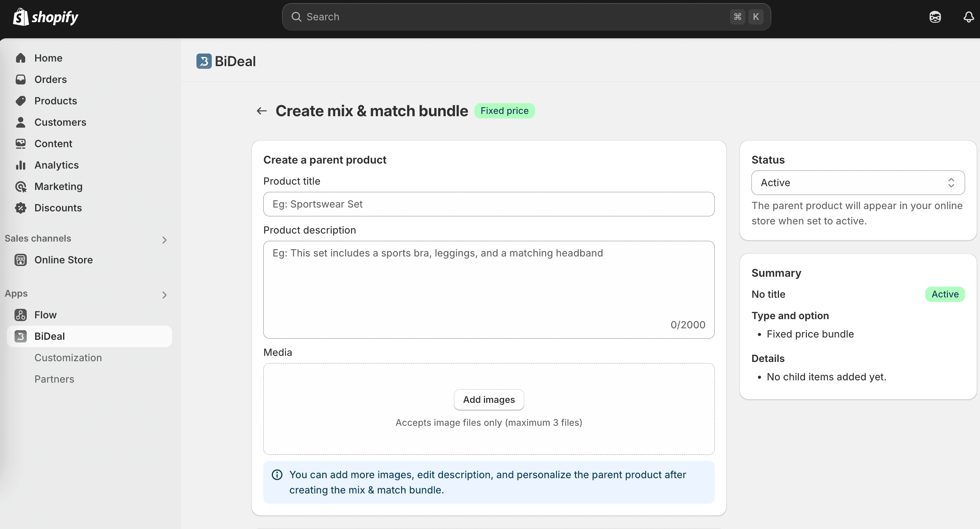Open the notifications bell

pos(968,17)
